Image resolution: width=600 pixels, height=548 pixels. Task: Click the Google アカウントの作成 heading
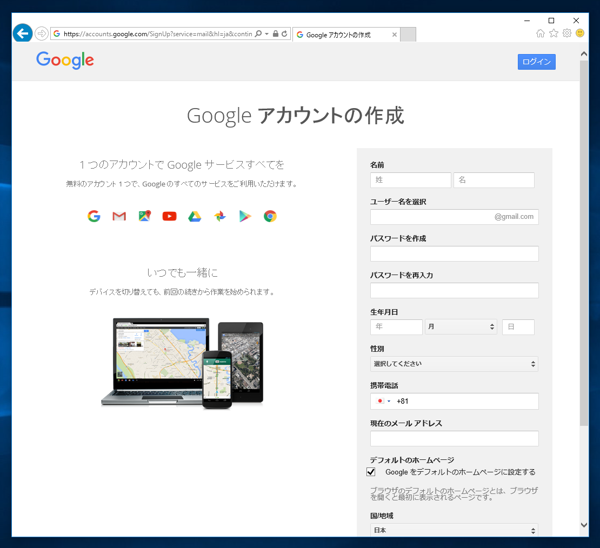click(x=295, y=116)
